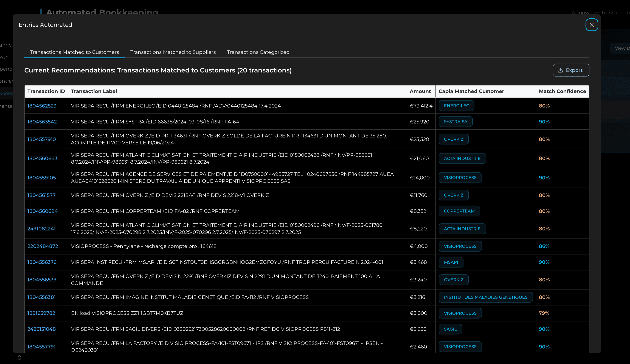Open transaction ID 1804556376

click(x=42, y=262)
